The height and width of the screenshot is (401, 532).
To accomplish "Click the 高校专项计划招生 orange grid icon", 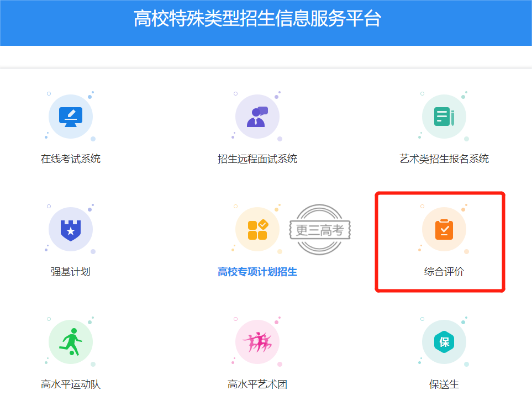I will (x=257, y=229).
